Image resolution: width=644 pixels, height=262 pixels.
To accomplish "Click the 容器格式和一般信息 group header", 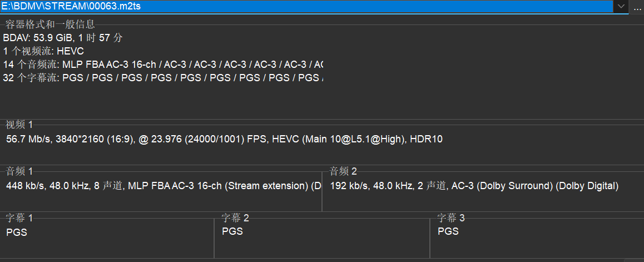I will [x=50, y=24].
